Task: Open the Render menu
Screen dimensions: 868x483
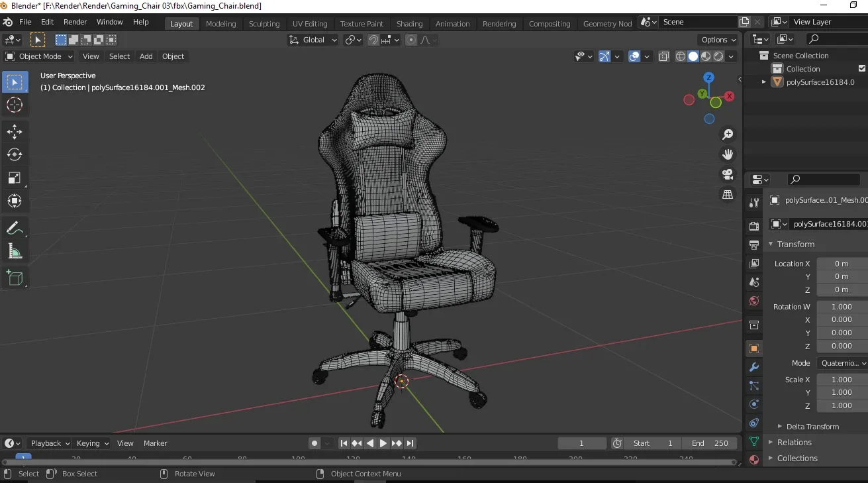Action: (75, 22)
